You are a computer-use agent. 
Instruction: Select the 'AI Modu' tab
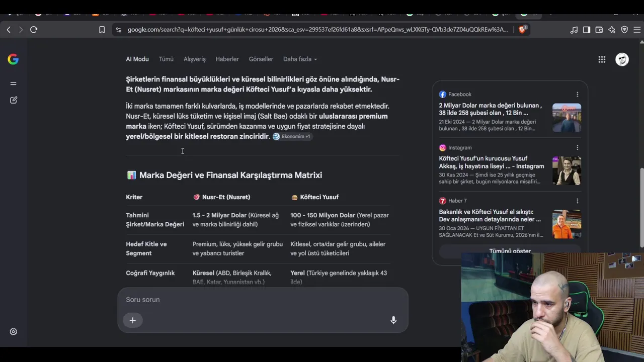point(137,59)
